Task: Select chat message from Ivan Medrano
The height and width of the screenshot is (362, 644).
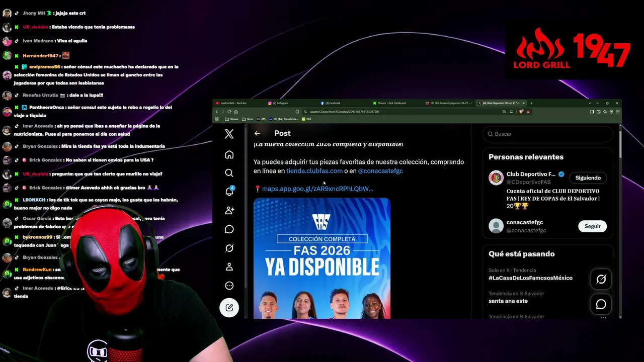Action: click(44, 41)
